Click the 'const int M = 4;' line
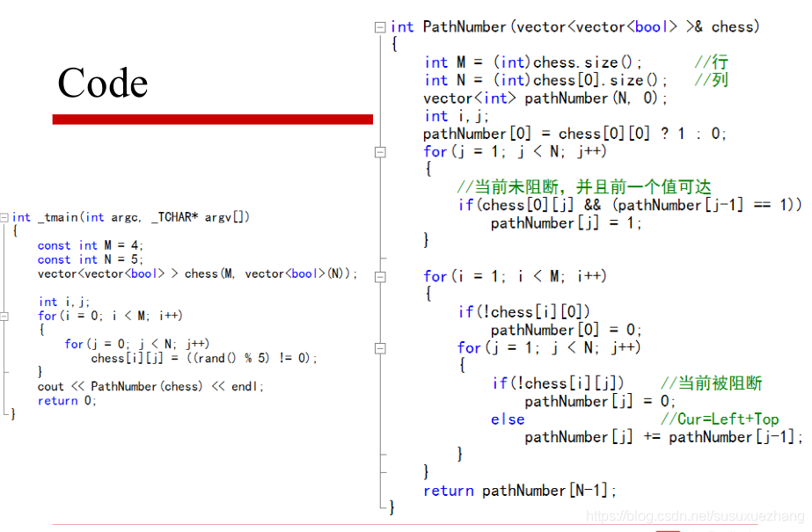 coord(90,245)
